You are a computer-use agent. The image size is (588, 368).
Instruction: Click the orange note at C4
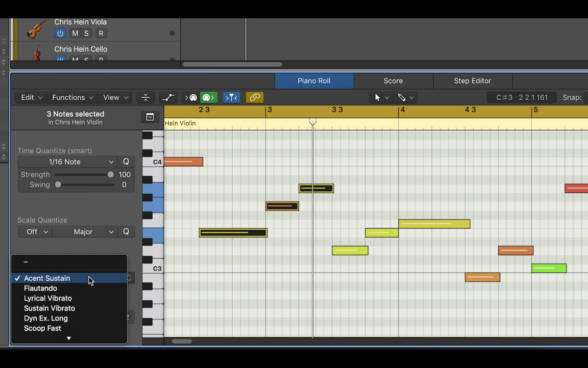click(x=183, y=161)
